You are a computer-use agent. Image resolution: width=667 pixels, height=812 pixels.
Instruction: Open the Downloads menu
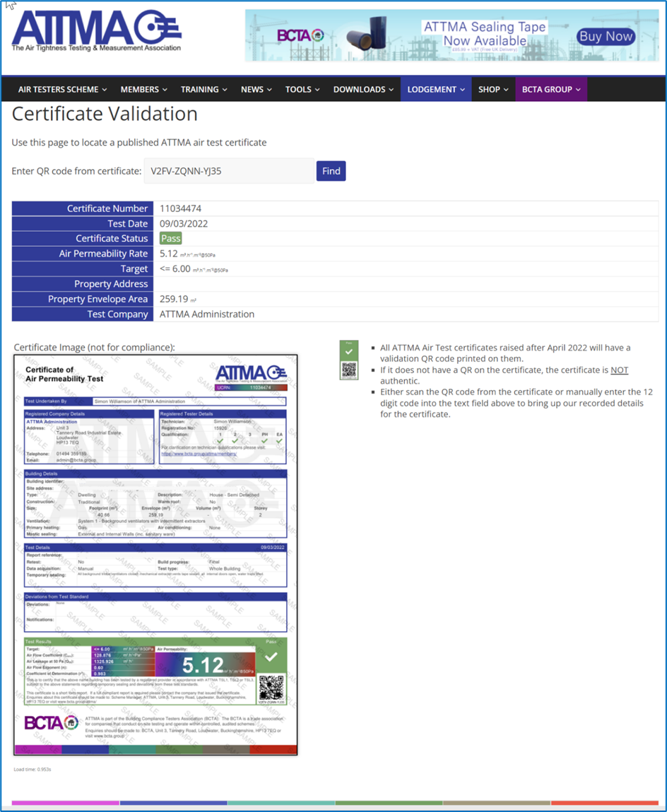point(363,90)
